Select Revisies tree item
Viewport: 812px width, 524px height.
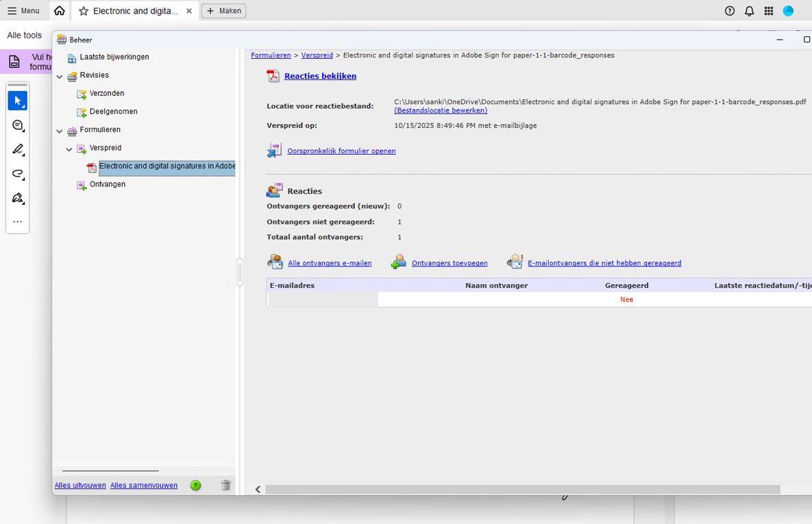coord(95,75)
